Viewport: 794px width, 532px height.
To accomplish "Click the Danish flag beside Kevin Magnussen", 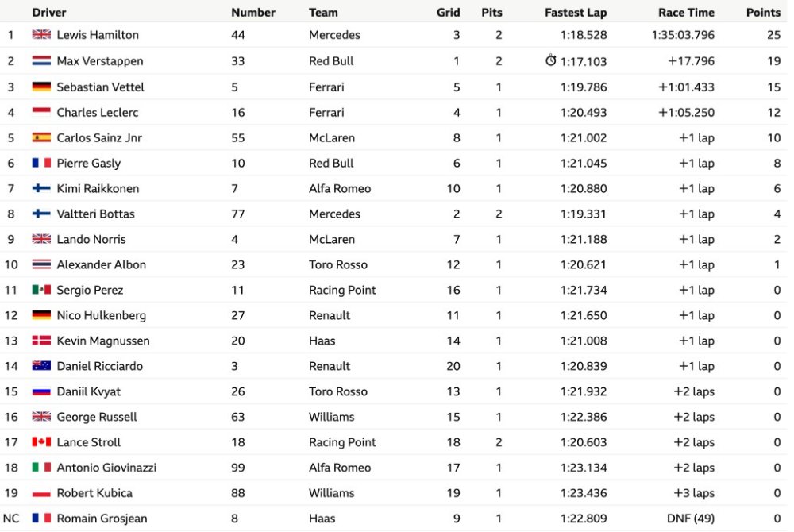I will [x=41, y=340].
